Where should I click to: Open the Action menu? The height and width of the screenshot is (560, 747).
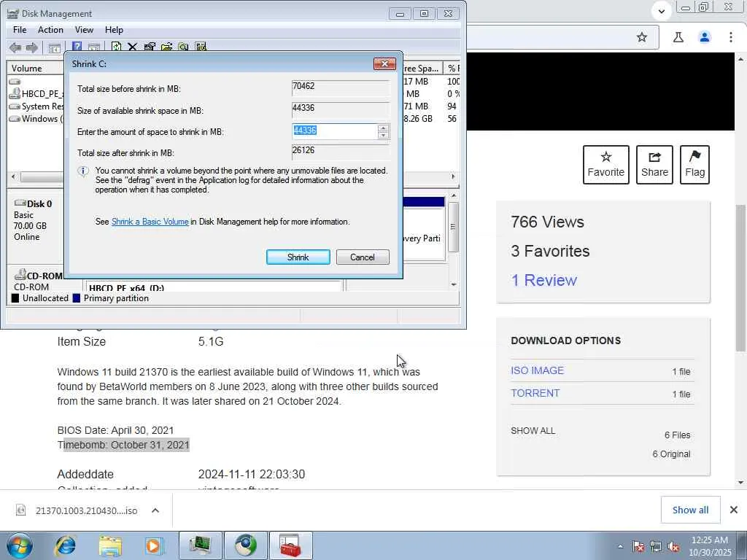[50, 29]
